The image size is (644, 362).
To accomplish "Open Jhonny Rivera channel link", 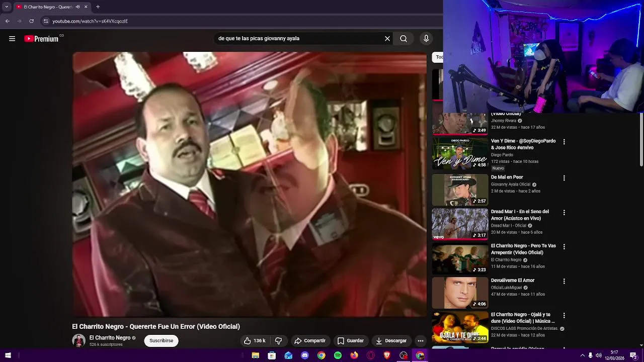I will click(504, 121).
